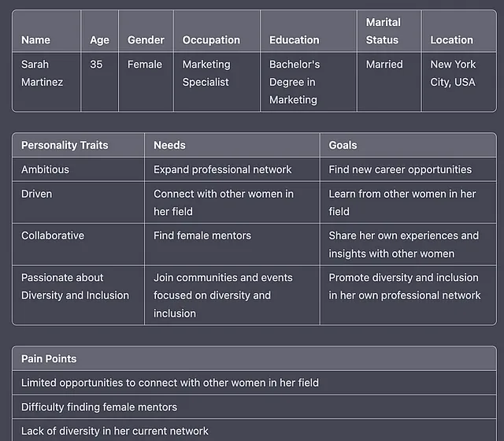
Task: Click the New York City, USA cell
Action: [x=459, y=82]
